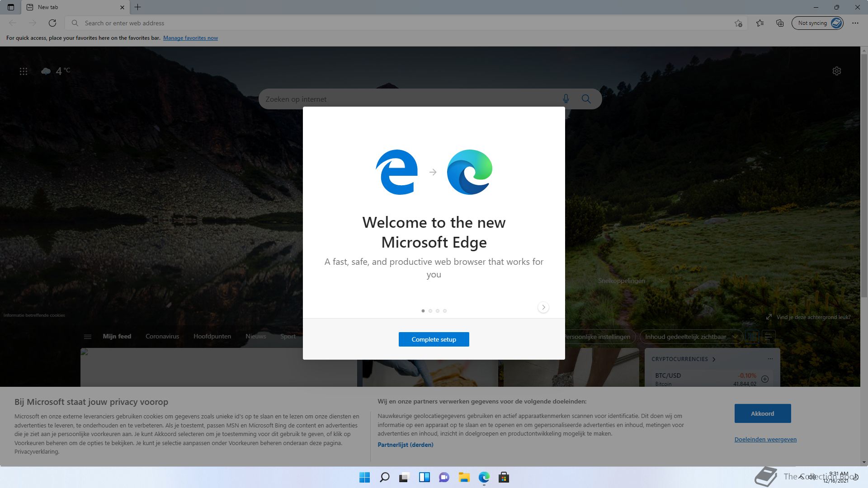The image size is (868, 488).
Task: Open Microsoft Store from taskbar
Action: 504,477
